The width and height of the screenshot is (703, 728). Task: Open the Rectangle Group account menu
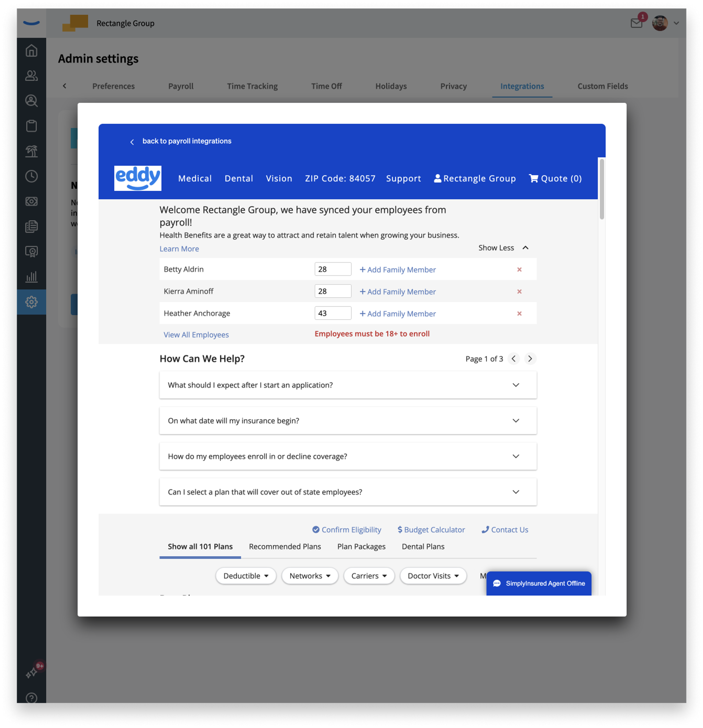475,179
